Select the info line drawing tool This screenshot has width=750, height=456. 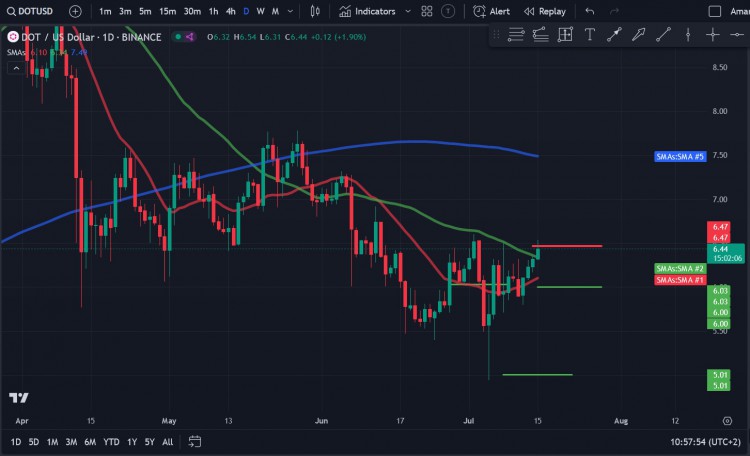(614, 34)
